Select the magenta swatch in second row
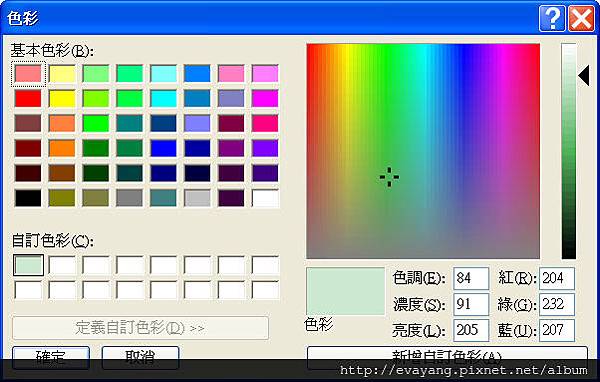600x382 pixels. [x=265, y=99]
